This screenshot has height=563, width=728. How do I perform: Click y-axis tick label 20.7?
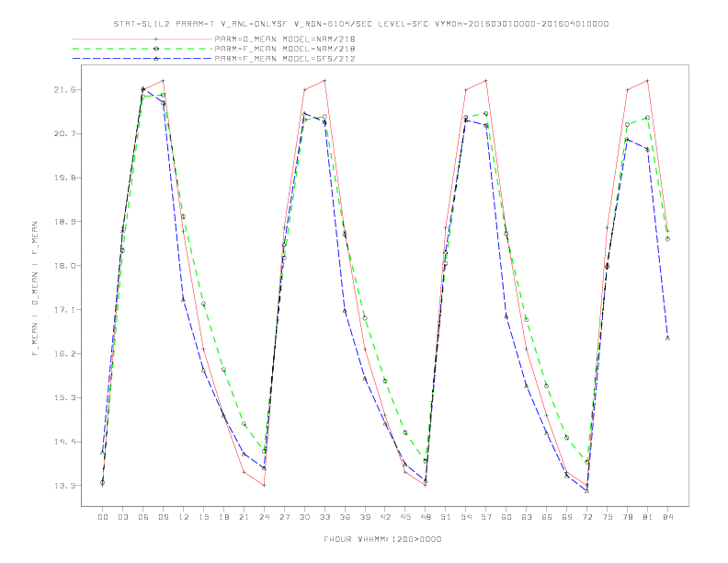click(63, 133)
